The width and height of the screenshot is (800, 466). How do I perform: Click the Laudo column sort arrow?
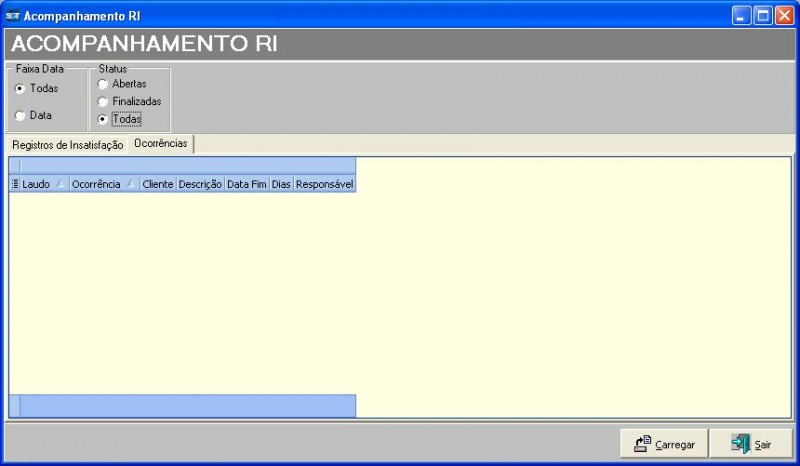60,185
